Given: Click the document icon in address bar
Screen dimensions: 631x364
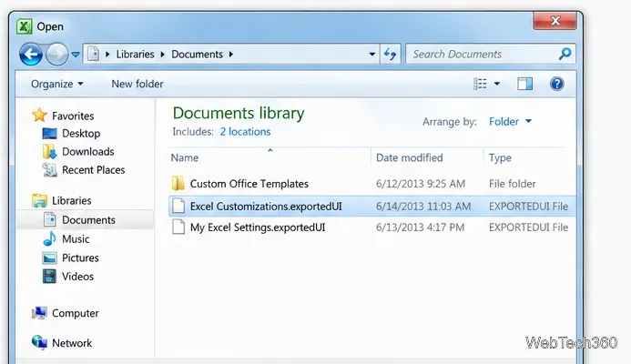Looking at the screenshot, I should coord(94,54).
